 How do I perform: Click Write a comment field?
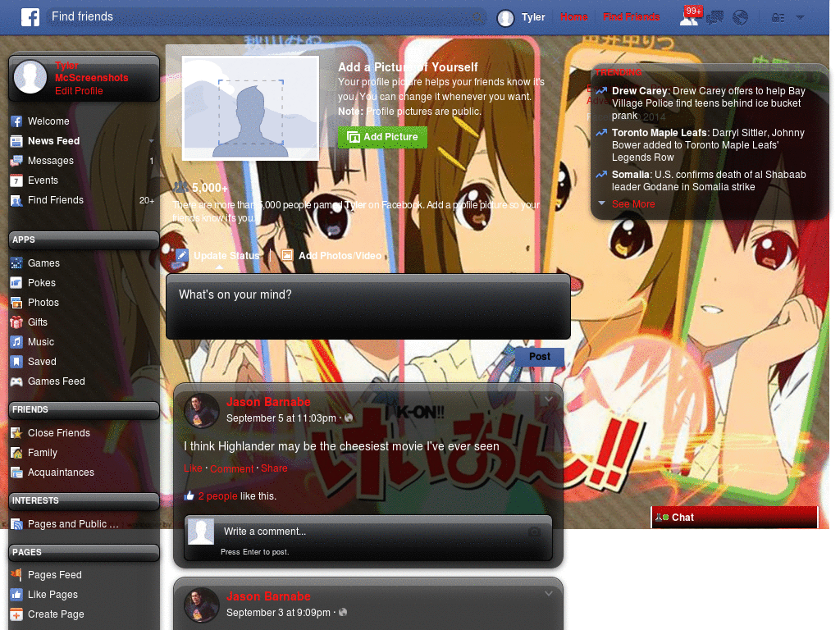pos(368,532)
